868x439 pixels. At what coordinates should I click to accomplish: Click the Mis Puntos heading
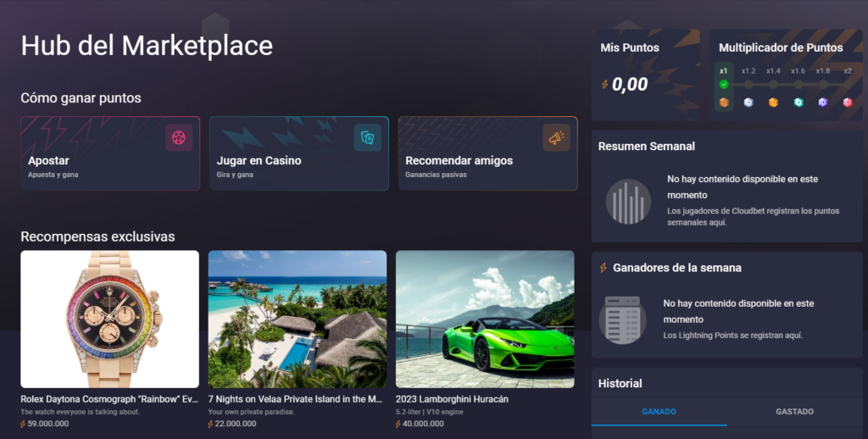pyautogui.click(x=630, y=48)
